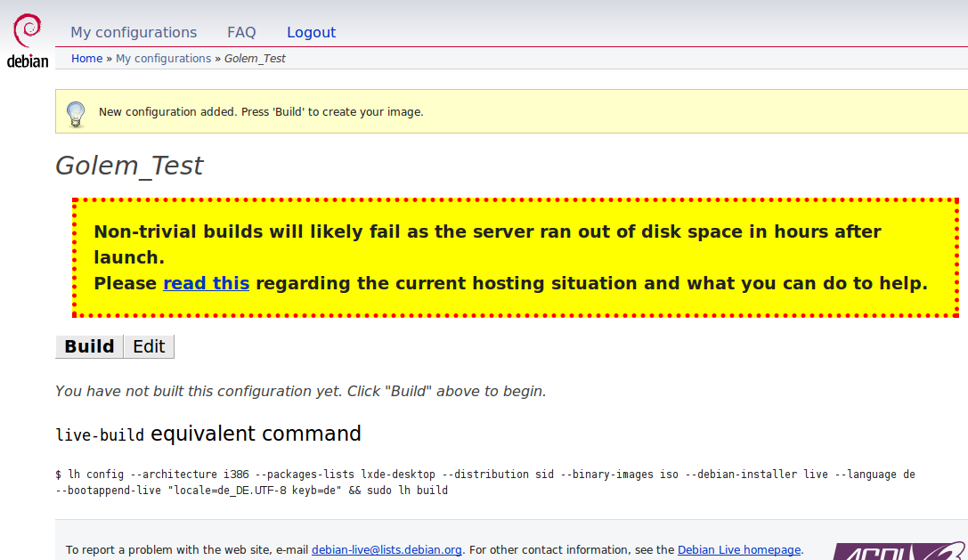The image size is (968, 560).
Task: Open My configurations breadcrumb link
Action: pos(164,59)
